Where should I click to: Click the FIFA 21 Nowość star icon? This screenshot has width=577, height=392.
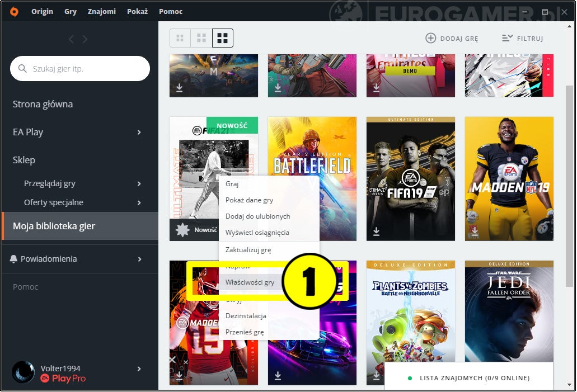pos(182,230)
